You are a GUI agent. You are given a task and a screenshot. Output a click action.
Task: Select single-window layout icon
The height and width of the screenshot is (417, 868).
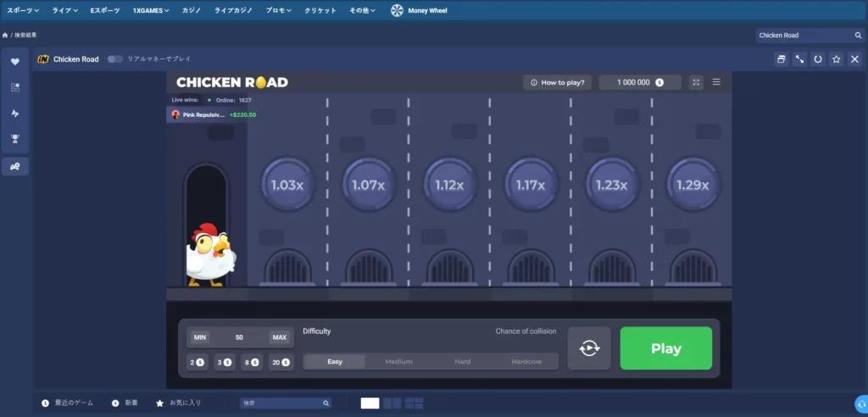click(x=370, y=403)
